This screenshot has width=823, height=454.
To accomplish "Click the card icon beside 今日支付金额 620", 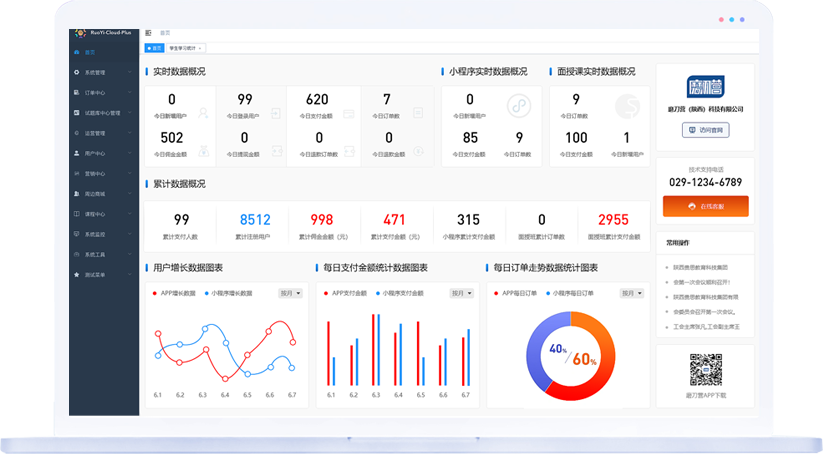I will [347, 113].
